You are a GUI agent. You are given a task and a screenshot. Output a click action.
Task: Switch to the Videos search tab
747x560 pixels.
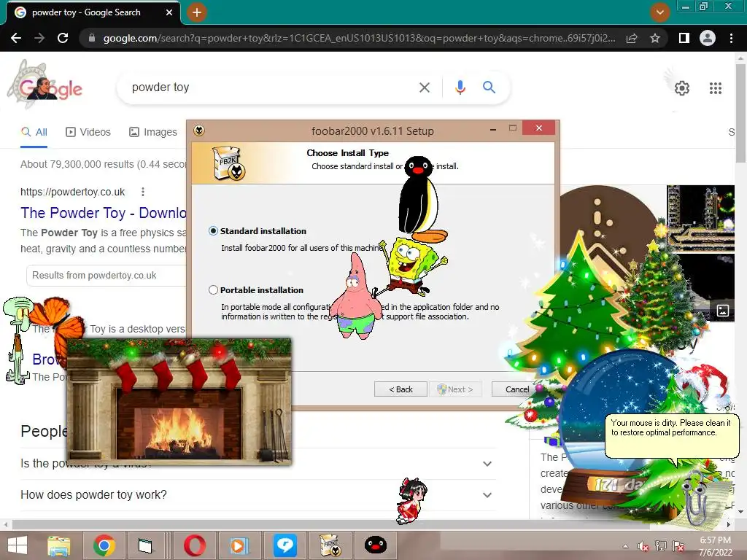point(88,132)
